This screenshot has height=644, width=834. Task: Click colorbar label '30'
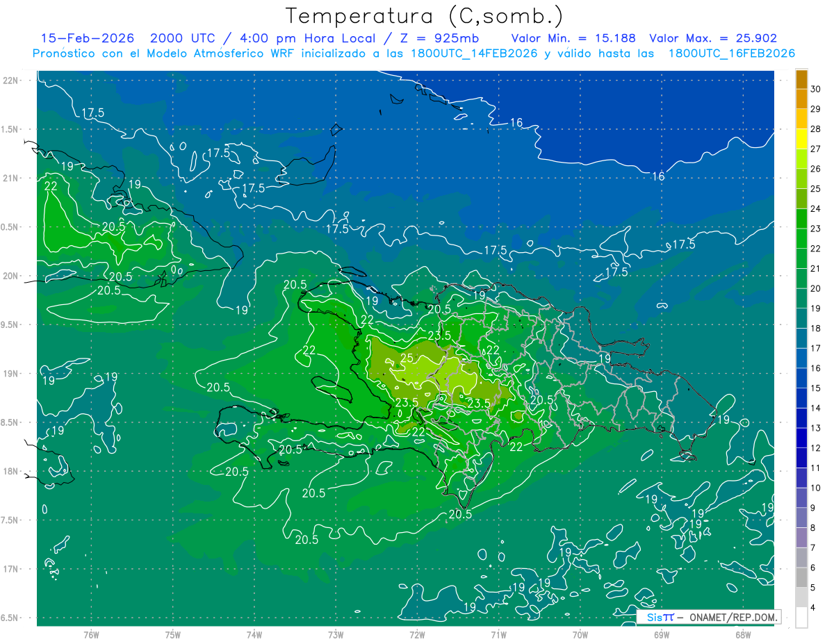pos(815,89)
